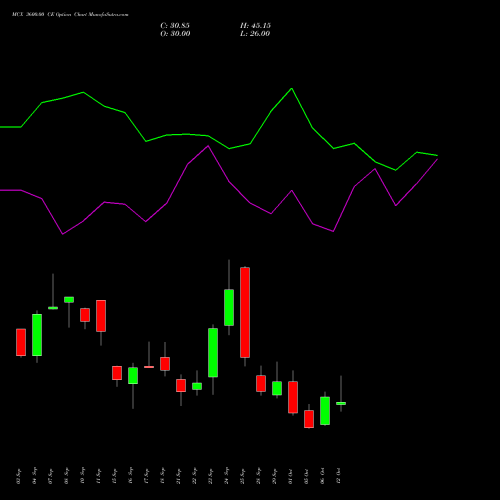Click the red candle for 11 Sep

[101, 316]
